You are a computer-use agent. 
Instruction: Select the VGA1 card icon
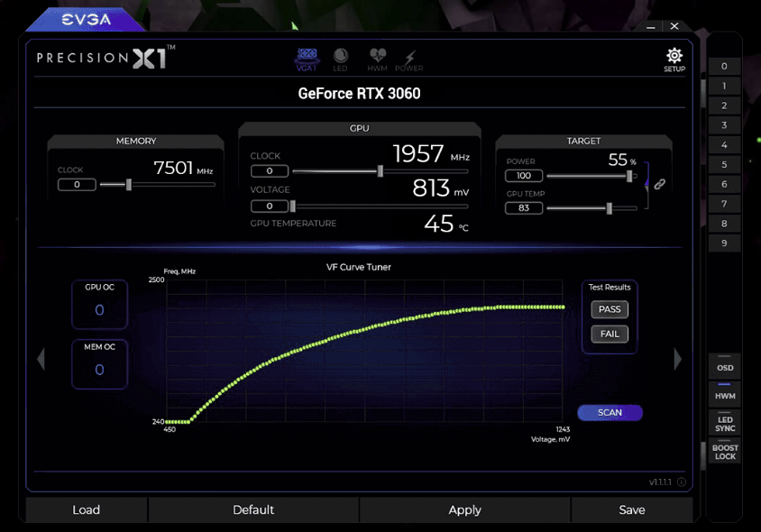[x=307, y=59]
